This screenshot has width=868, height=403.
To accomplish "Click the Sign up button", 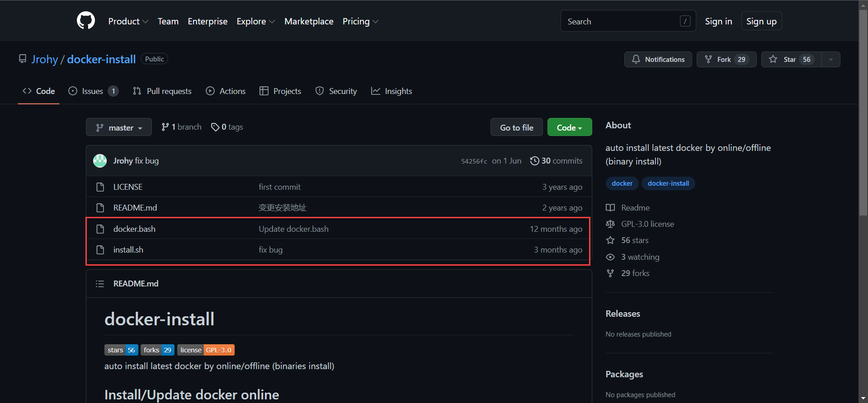I will click(761, 21).
